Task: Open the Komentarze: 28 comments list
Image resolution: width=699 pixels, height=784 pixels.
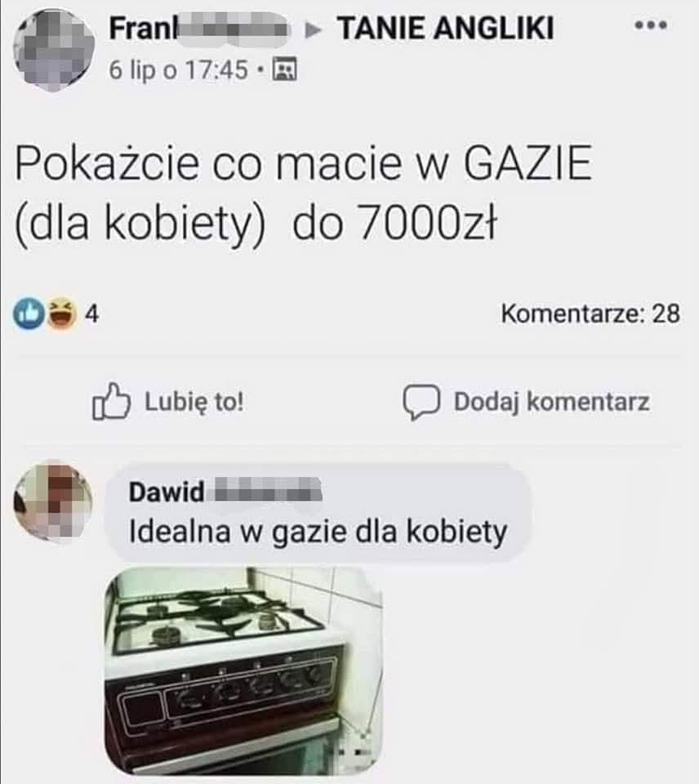Action: coord(590,314)
